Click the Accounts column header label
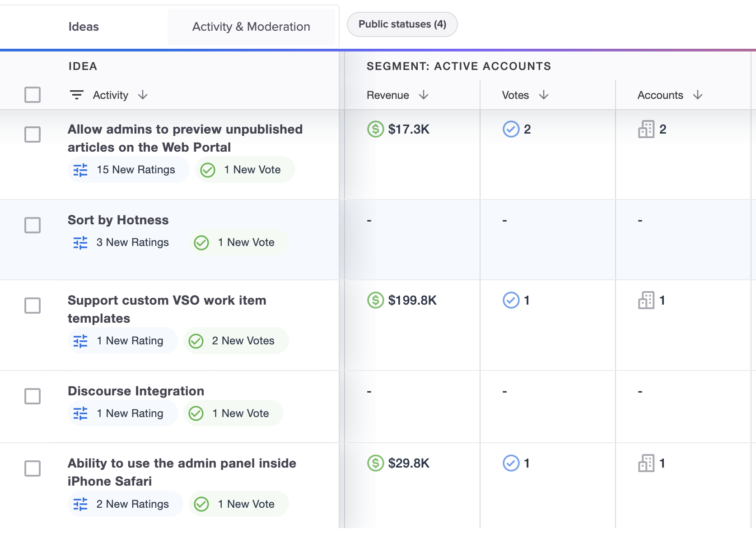This screenshot has height=547, width=756. click(660, 95)
